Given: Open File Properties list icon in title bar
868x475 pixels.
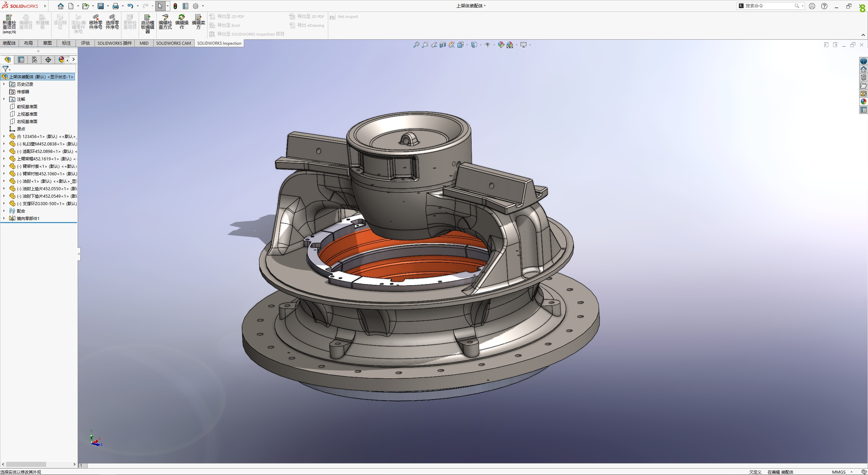Looking at the screenshot, I should (x=185, y=6).
